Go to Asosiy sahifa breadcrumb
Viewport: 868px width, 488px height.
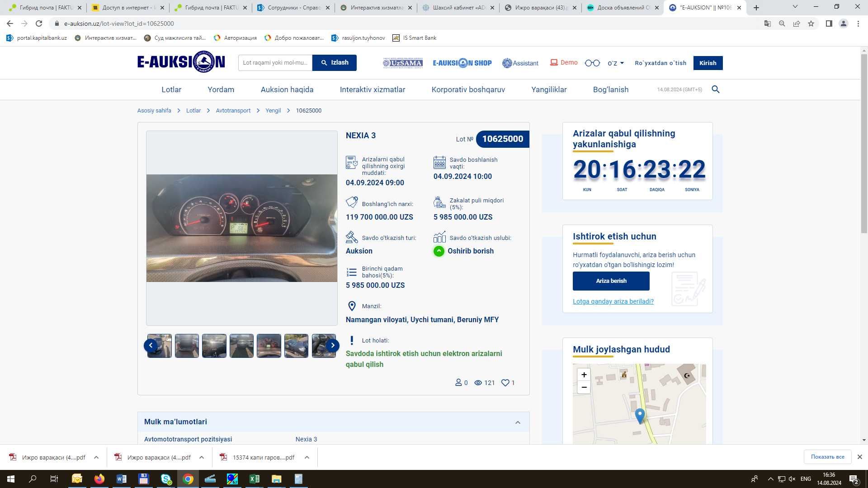[154, 110]
